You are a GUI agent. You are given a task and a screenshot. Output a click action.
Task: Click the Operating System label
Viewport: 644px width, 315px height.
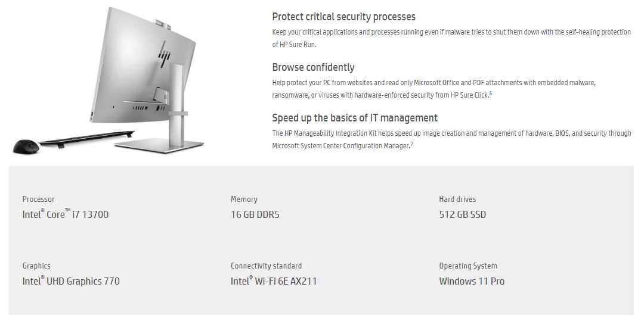coord(468,266)
